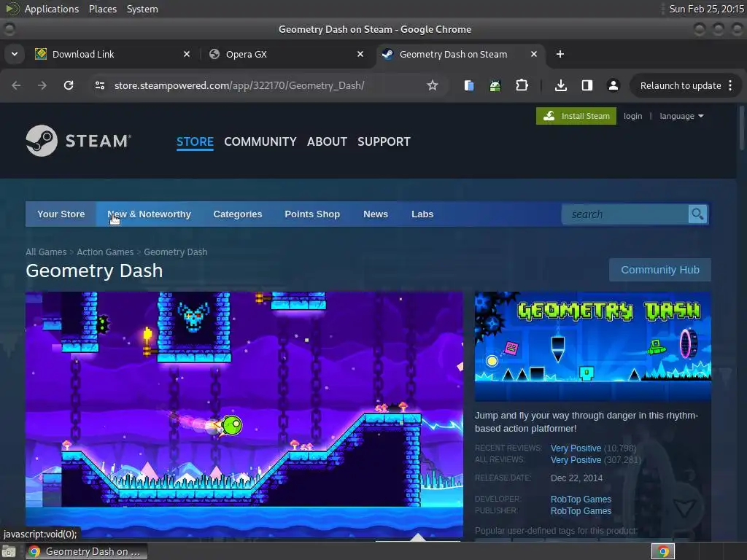Click the browser forward arrow

42,85
